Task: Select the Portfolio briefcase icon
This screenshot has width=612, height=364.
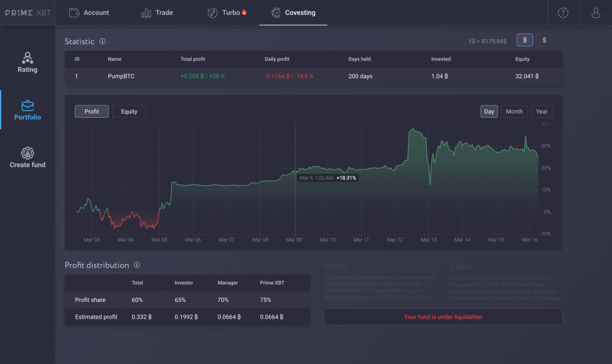Action: click(27, 106)
